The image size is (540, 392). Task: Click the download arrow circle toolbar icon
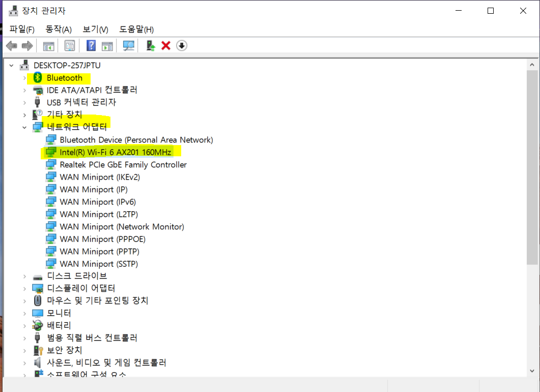[x=182, y=45]
